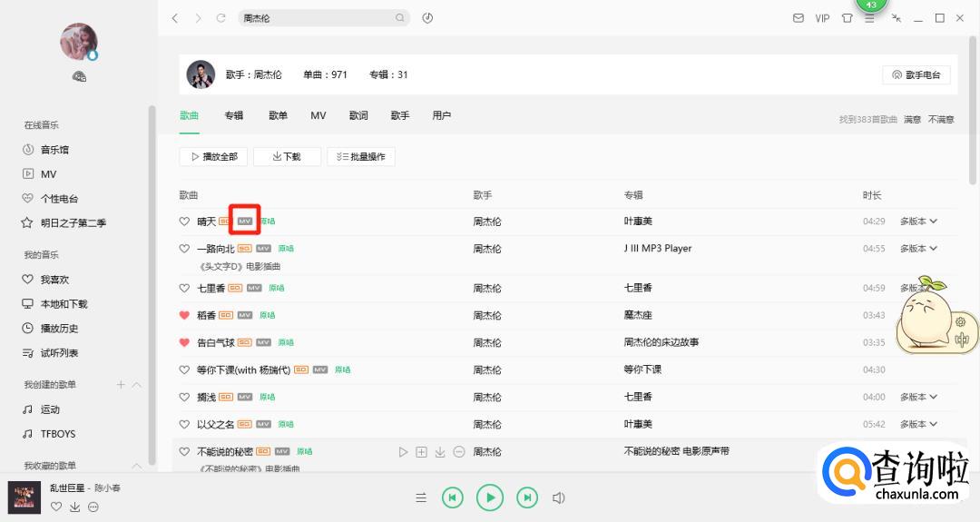Open the skin T-shirt icon
Viewport: 980px width, 522px height.
(847, 18)
